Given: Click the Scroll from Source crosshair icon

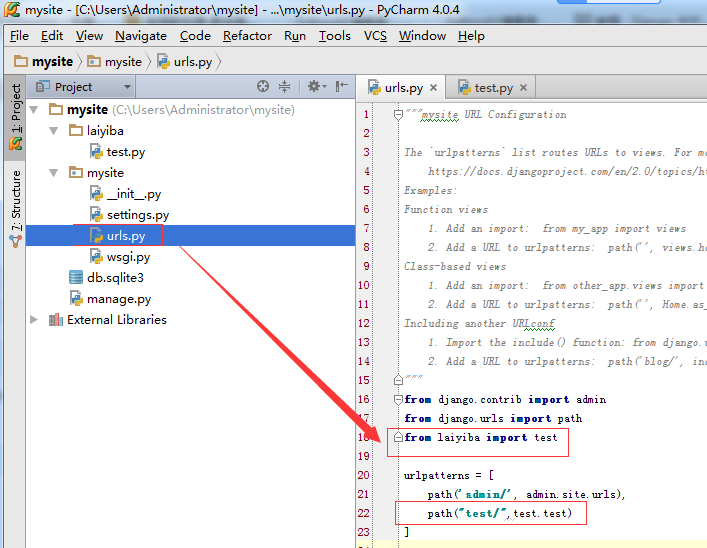Looking at the screenshot, I should tap(263, 87).
